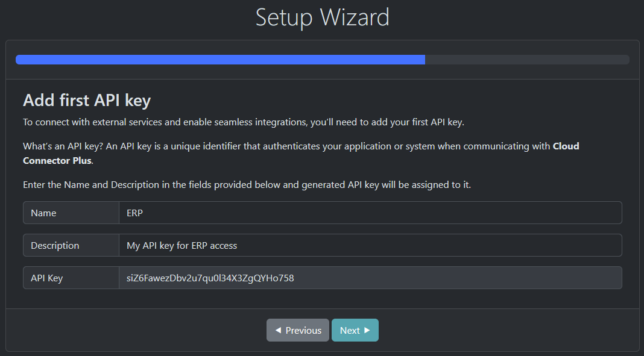The image size is (644, 356).
Task: Click the Name field label
Action: [43, 213]
